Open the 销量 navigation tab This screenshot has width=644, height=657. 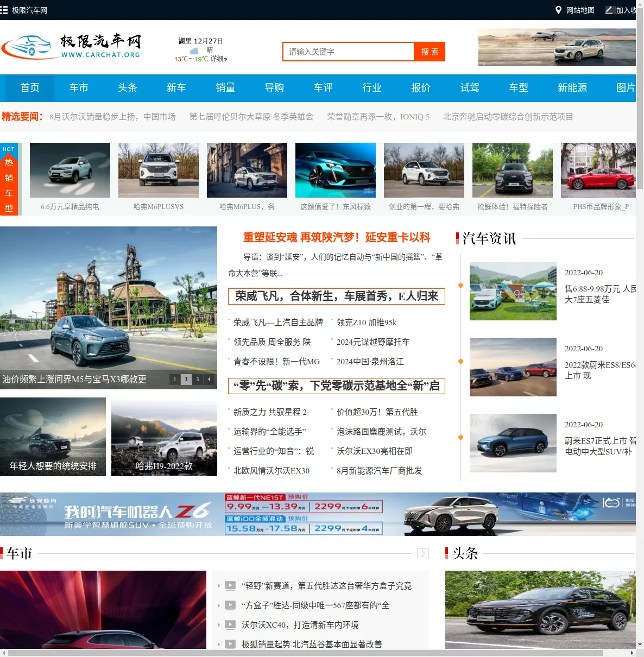225,88
